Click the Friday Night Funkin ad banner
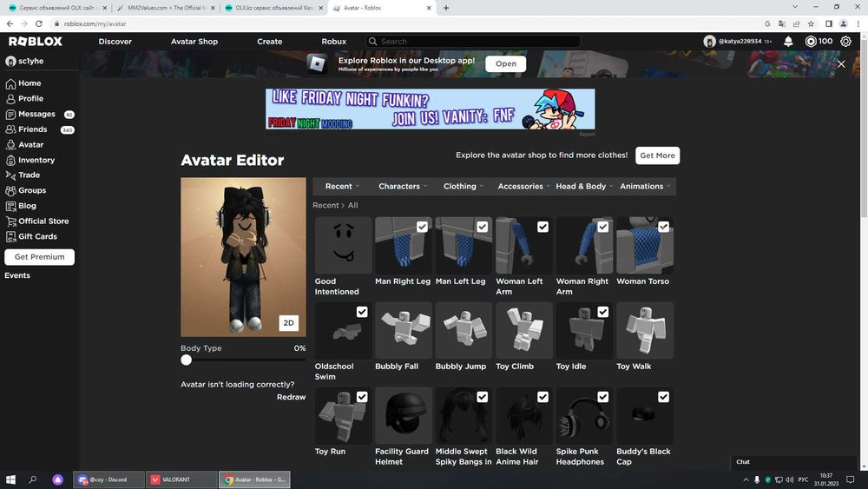Screen dimensions: 868x489 431,109
